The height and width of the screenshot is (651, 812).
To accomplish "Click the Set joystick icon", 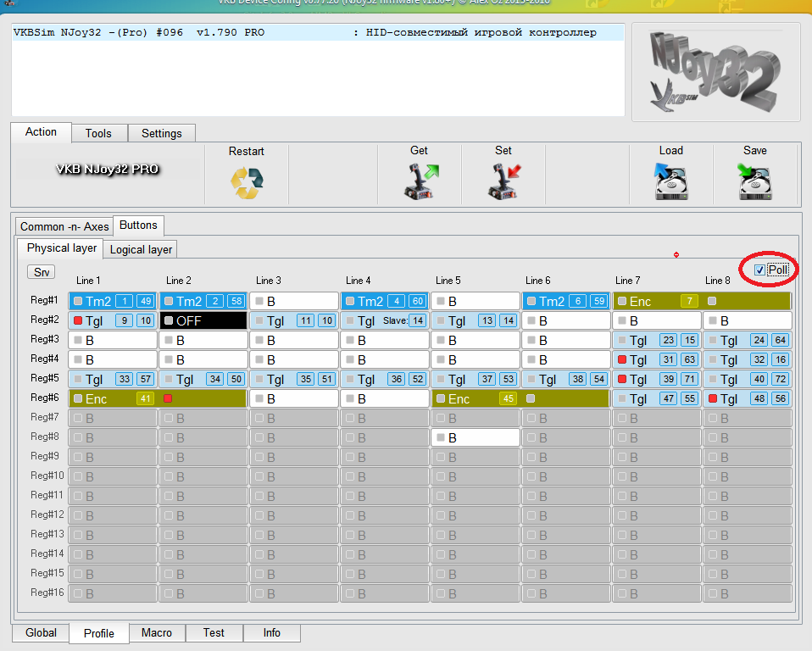I will click(x=503, y=181).
